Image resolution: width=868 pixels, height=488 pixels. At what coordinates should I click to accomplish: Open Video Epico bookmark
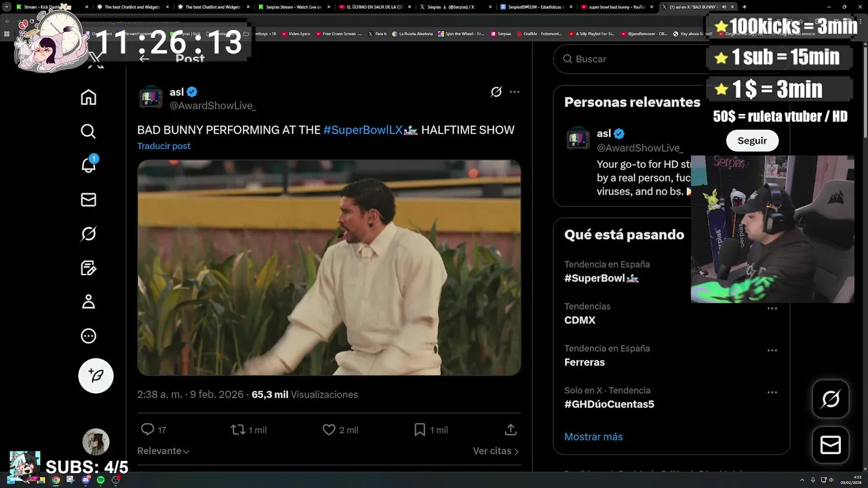[x=296, y=33]
